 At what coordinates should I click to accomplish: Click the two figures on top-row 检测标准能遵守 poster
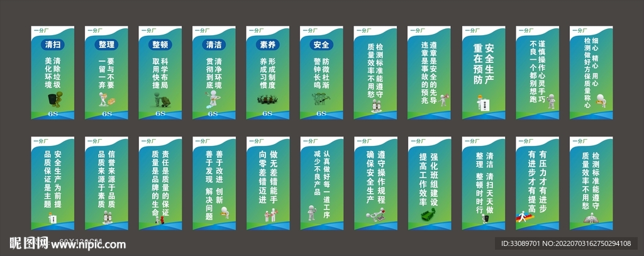pos(376,106)
